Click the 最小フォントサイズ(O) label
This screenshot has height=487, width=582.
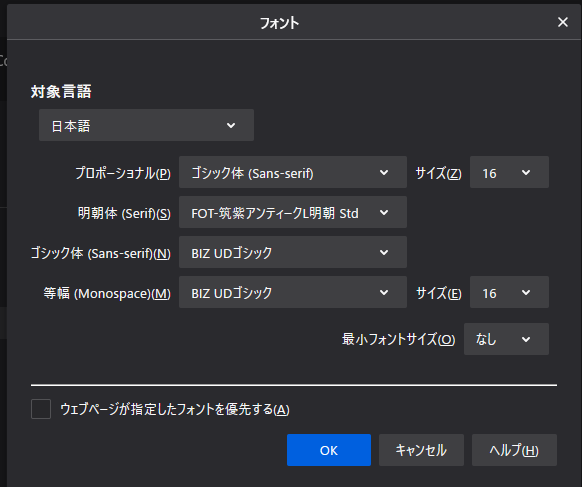(x=398, y=339)
